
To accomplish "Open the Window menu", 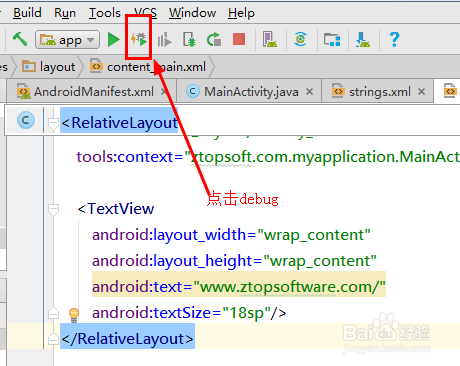I will point(192,13).
